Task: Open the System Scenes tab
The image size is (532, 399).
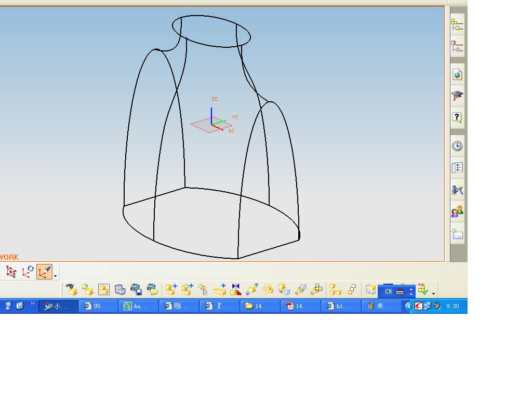Action: (457, 234)
